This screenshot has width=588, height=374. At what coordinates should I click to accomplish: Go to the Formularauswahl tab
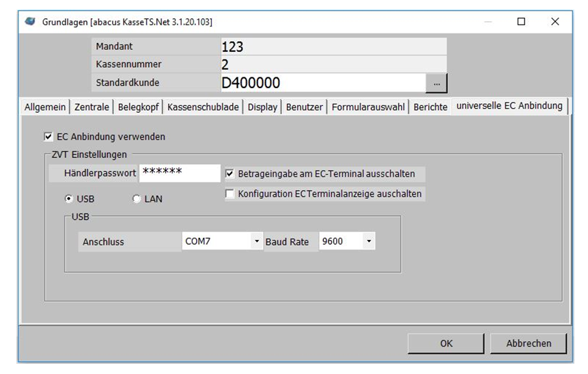point(367,107)
